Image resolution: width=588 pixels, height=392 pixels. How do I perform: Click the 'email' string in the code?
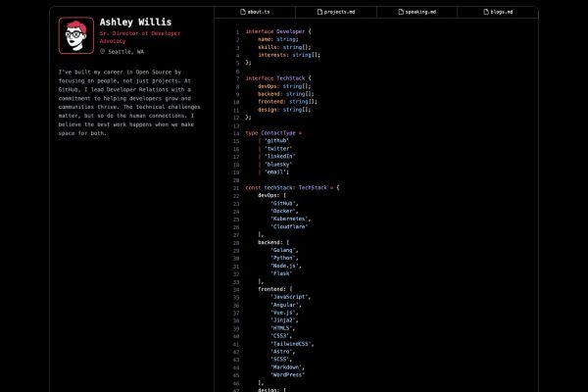click(275, 172)
